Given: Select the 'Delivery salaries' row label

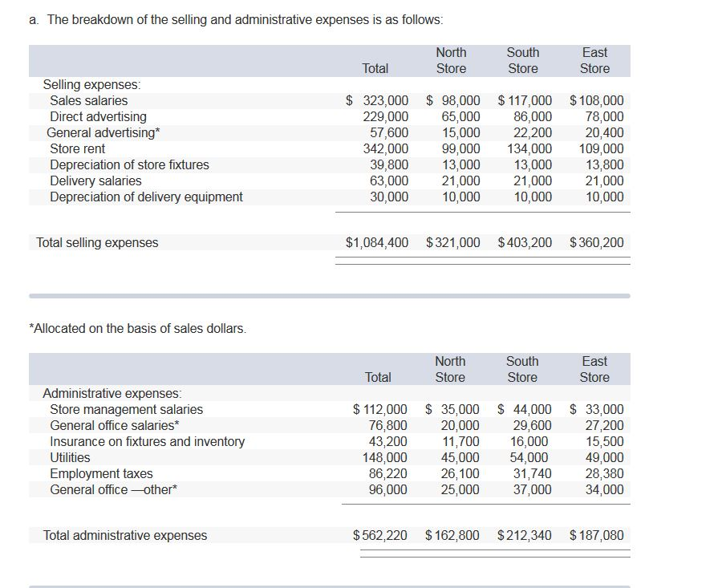Looking at the screenshot, I should (95, 181).
